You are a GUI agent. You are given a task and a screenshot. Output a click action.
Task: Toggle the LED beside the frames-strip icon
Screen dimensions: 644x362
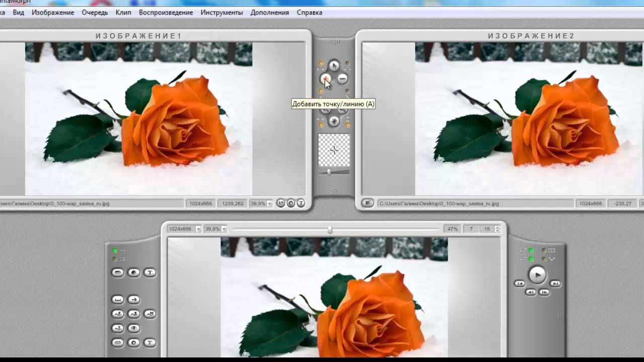(544, 250)
